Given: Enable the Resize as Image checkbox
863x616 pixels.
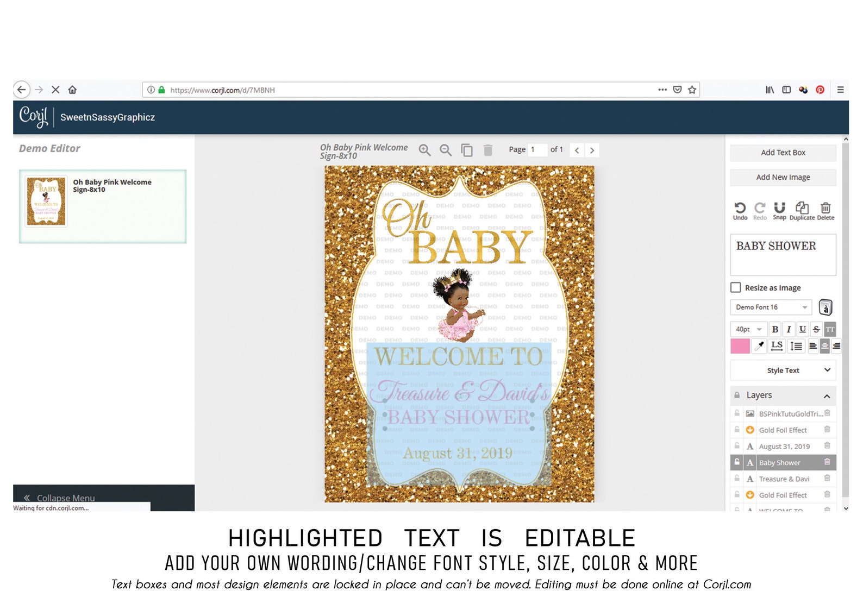Looking at the screenshot, I should pyautogui.click(x=736, y=287).
